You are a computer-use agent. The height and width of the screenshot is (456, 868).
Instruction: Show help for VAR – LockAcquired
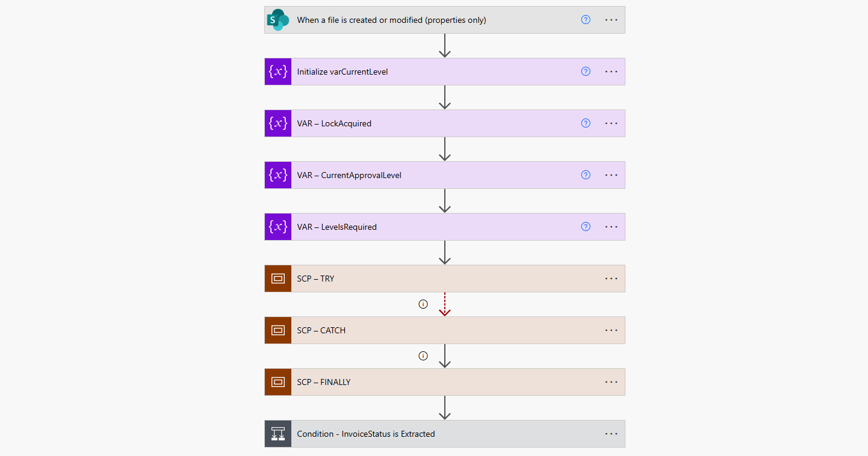586,123
